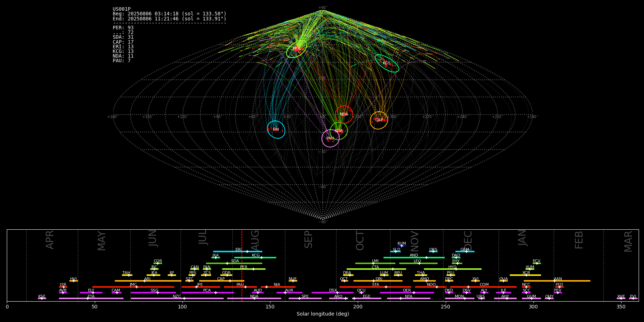
Task: Click the JXA shower label in timeline
Action: (x=215, y=255)
